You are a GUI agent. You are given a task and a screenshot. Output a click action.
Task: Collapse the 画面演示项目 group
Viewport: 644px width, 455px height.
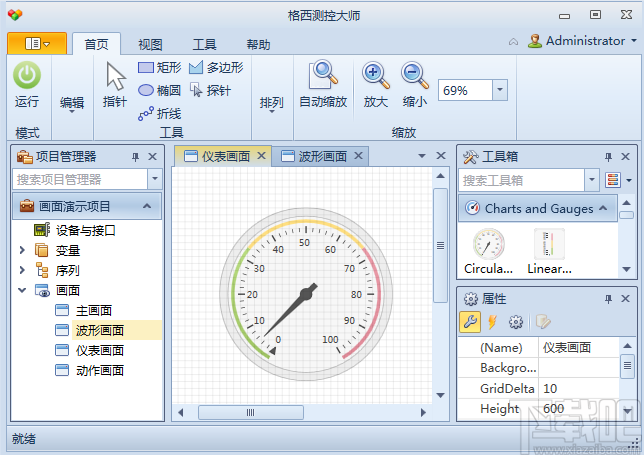coord(147,206)
